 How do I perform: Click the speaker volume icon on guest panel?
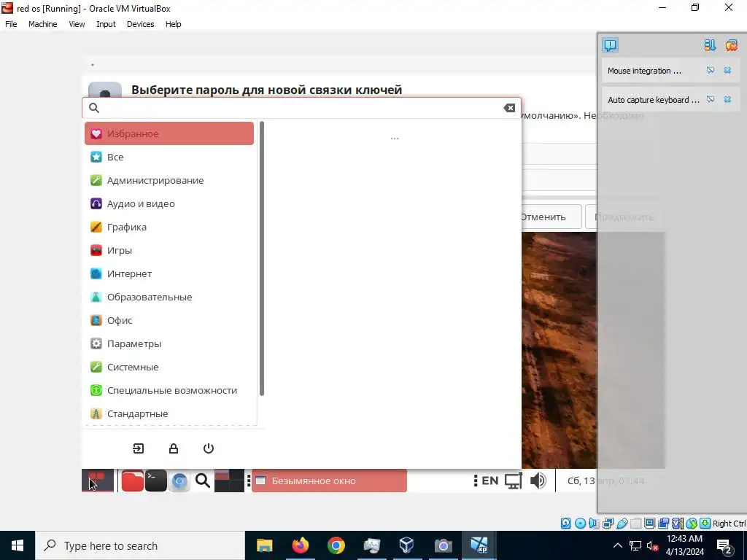pos(538,481)
